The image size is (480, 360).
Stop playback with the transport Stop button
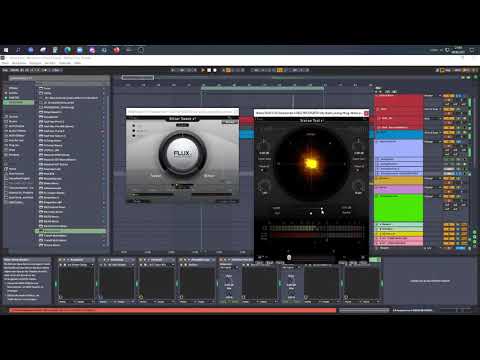tap(209, 70)
